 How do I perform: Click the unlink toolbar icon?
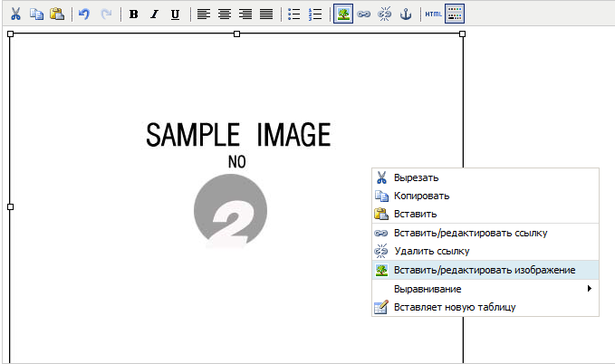[384, 14]
